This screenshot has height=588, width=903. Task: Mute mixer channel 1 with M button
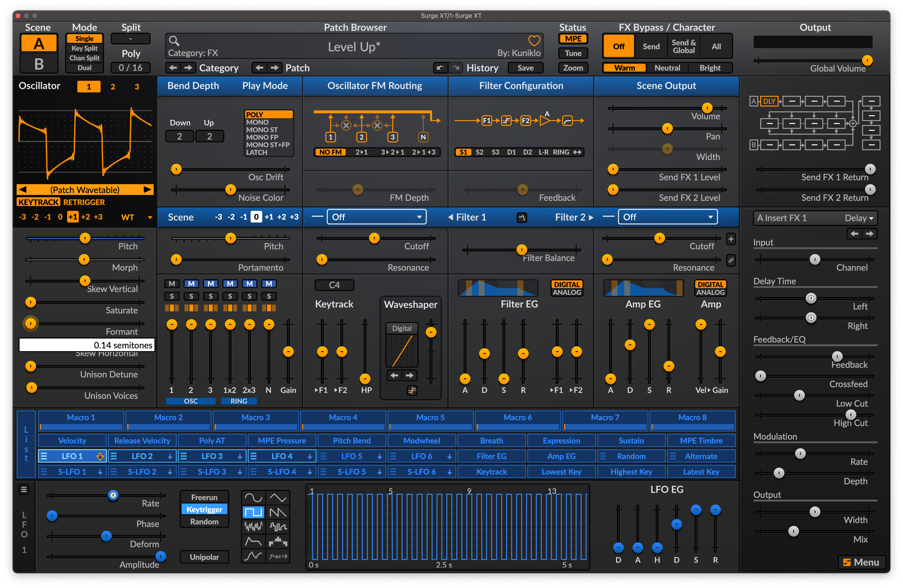click(172, 283)
